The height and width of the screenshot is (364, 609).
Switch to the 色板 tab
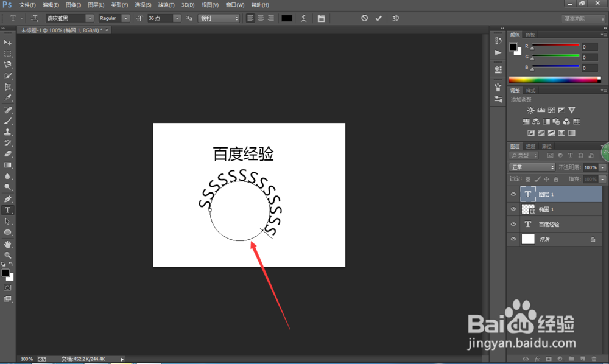click(530, 35)
